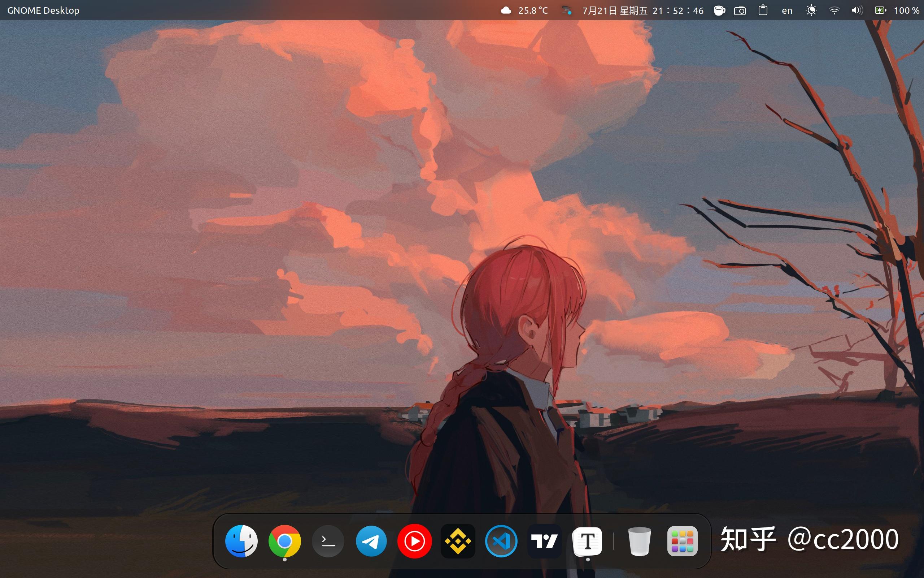Open TradingView from the dock
The height and width of the screenshot is (578, 924).
(x=544, y=541)
